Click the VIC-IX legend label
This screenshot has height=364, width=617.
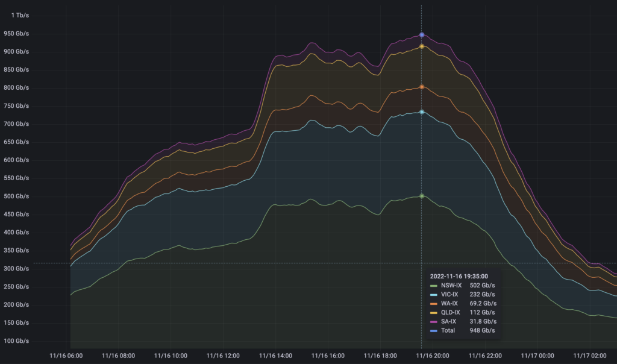pos(449,295)
